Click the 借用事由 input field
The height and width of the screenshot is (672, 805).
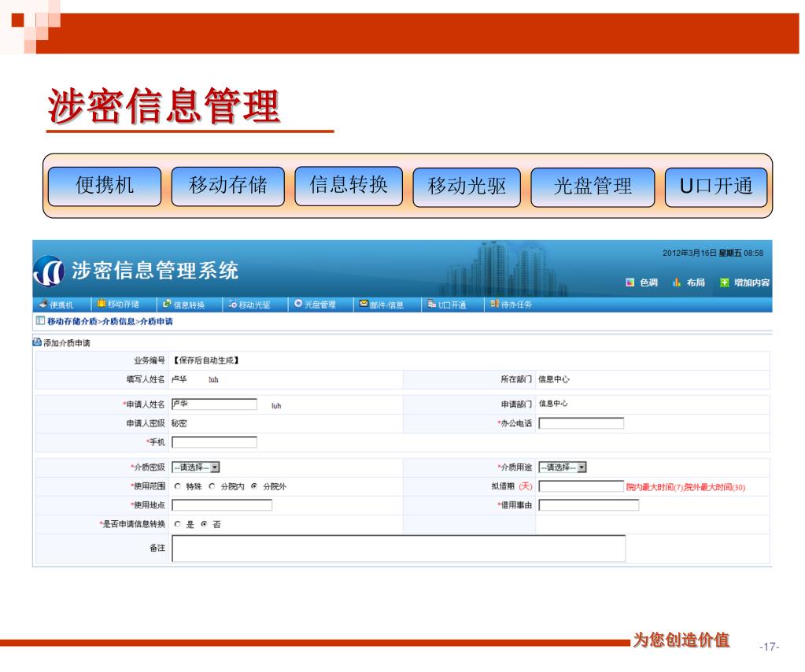click(589, 505)
